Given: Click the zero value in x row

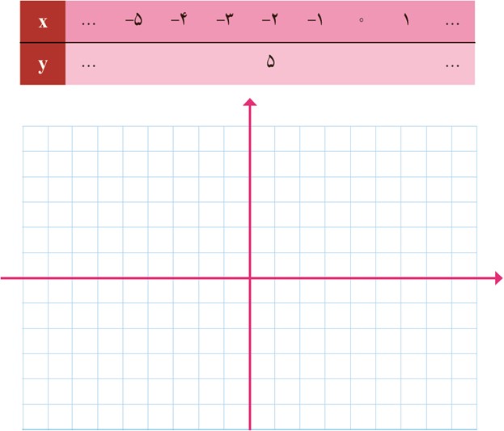Looking at the screenshot, I should [361, 20].
